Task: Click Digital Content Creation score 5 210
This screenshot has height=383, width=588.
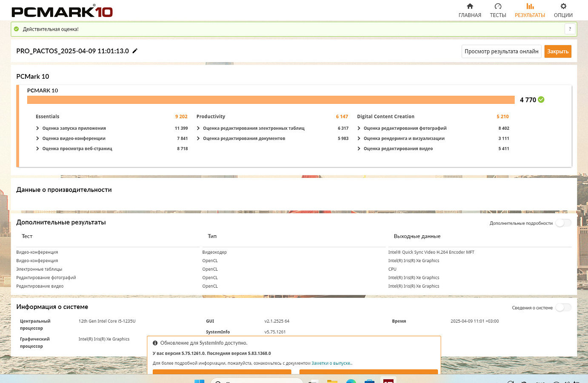Action: point(502,117)
